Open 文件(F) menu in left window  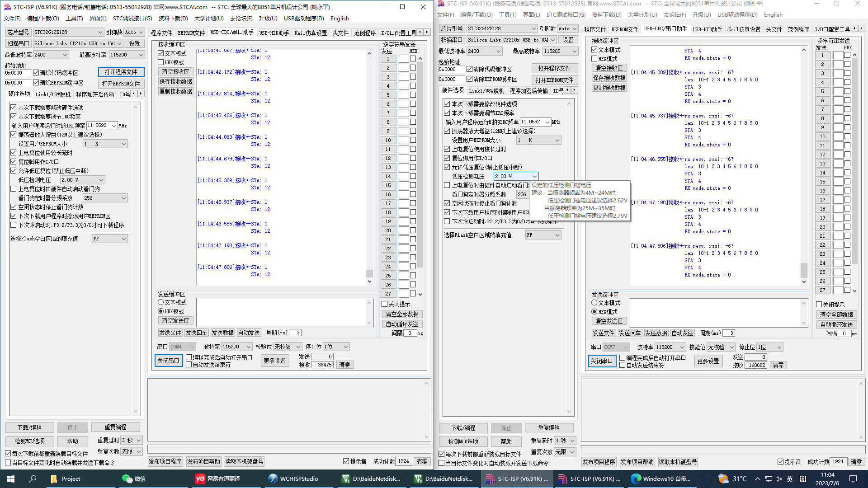(12, 19)
